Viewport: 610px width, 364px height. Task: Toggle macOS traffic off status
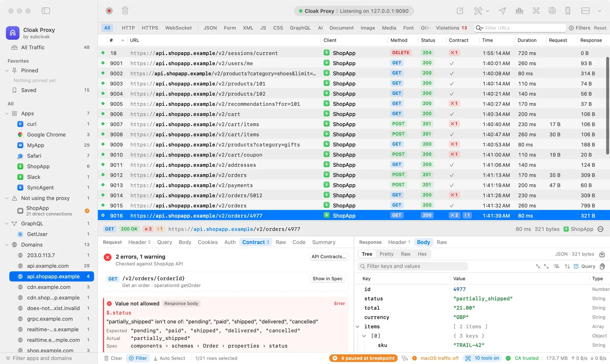(x=435, y=358)
